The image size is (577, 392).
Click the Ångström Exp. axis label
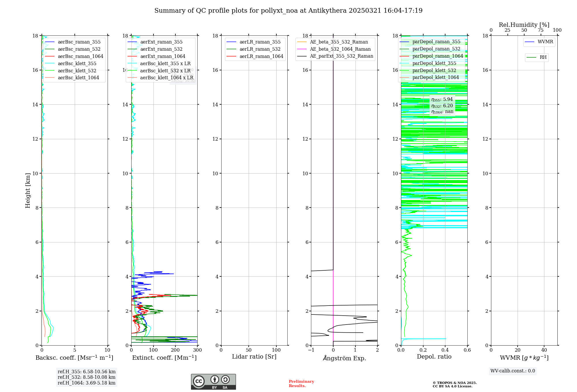coord(344,358)
